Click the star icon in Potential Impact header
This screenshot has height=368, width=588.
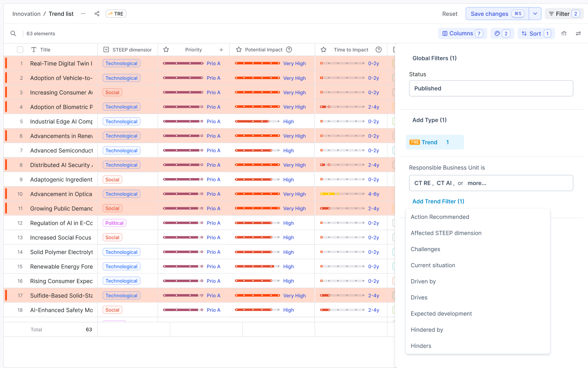pos(239,50)
